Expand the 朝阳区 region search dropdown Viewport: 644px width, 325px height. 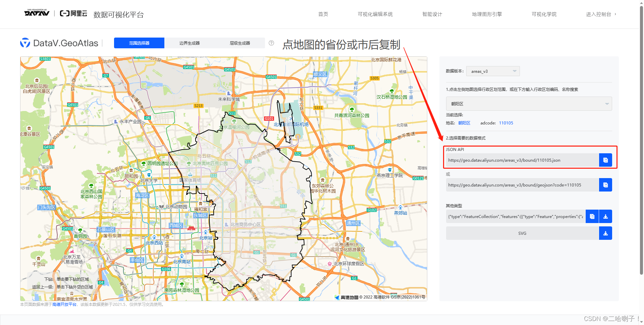click(x=529, y=104)
